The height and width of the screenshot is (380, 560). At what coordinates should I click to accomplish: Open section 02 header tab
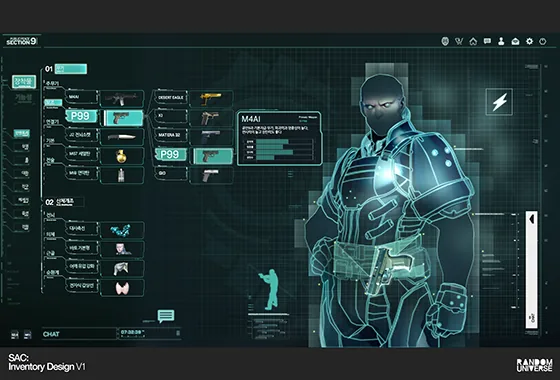coord(69,202)
